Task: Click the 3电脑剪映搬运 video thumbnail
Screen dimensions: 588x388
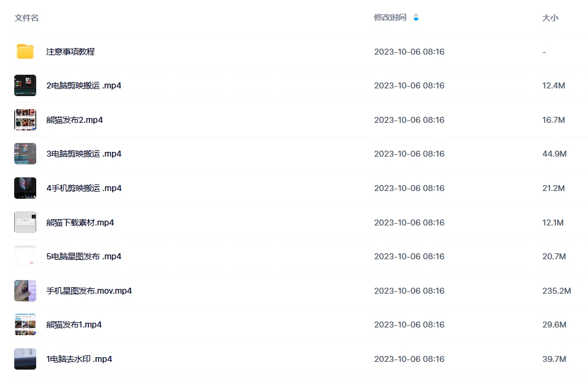Action: [25, 154]
